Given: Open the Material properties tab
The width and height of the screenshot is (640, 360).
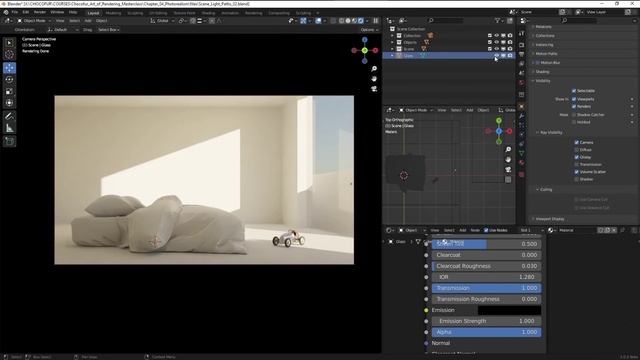Looking at the screenshot, I should coord(522,162).
